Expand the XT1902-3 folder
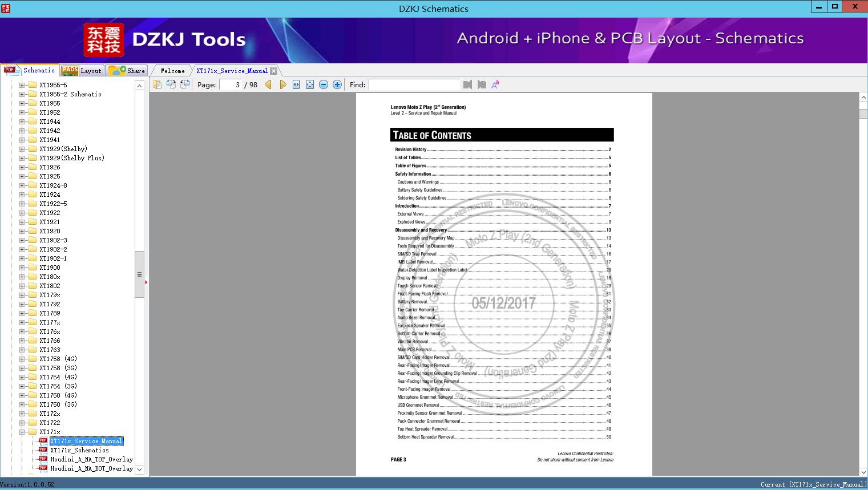 coord(22,240)
